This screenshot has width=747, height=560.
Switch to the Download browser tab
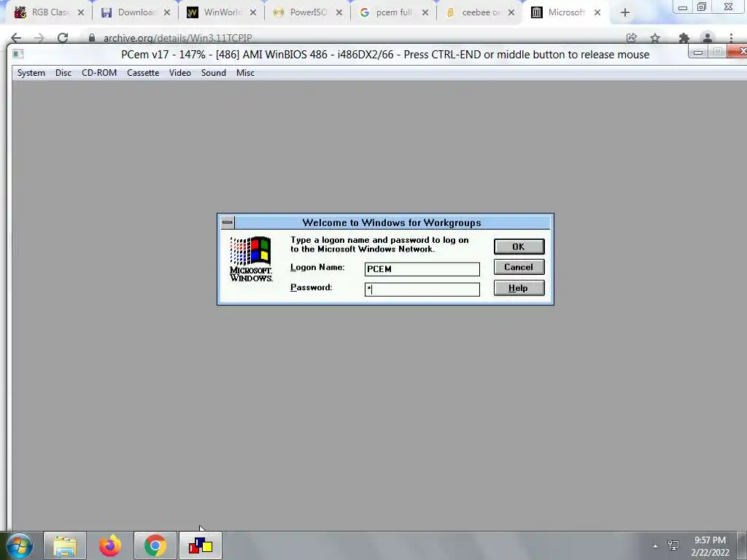coord(135,12)
